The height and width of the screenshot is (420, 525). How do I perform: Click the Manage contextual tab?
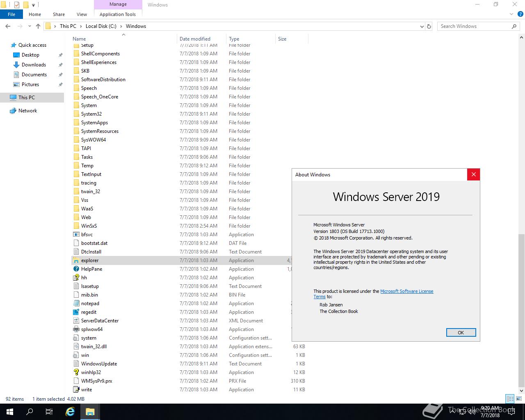118,5
